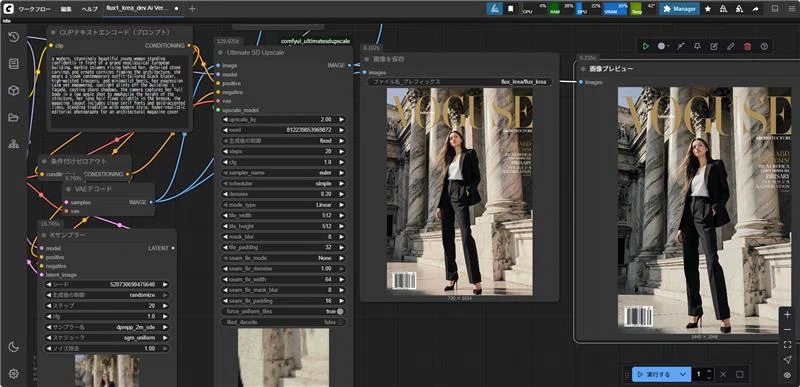Click the bypass node icon in toolbox
Screen dimensions: 800x387
pyautogui.click(x=680, y=46)
